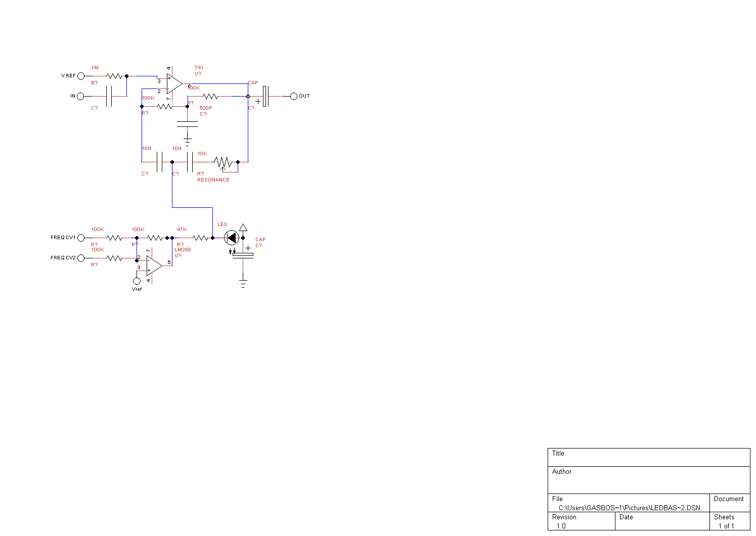Select the FREQ CV2 input terminal

click(81, 258)
